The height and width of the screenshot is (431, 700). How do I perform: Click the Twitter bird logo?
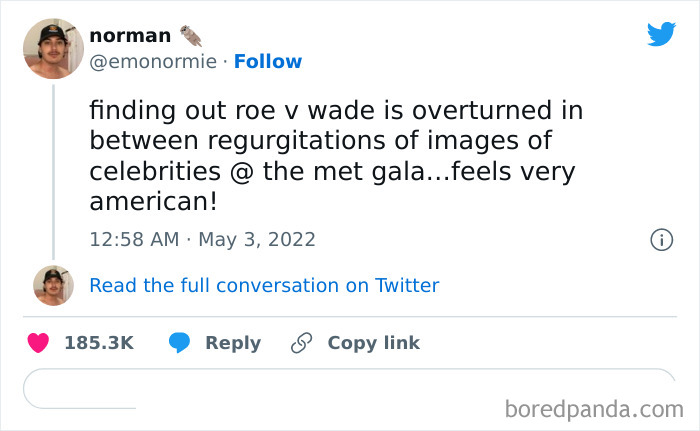pyautogui.click(x=661, y=35)
